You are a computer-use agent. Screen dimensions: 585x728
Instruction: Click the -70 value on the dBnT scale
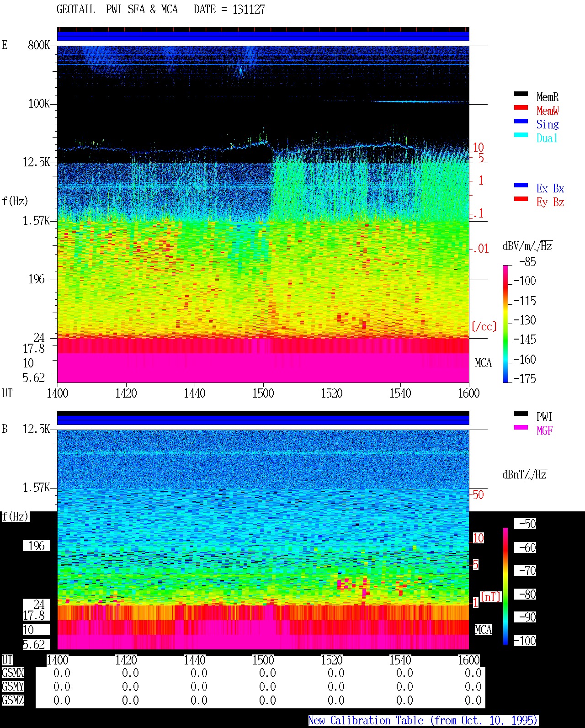pos(525,570)
